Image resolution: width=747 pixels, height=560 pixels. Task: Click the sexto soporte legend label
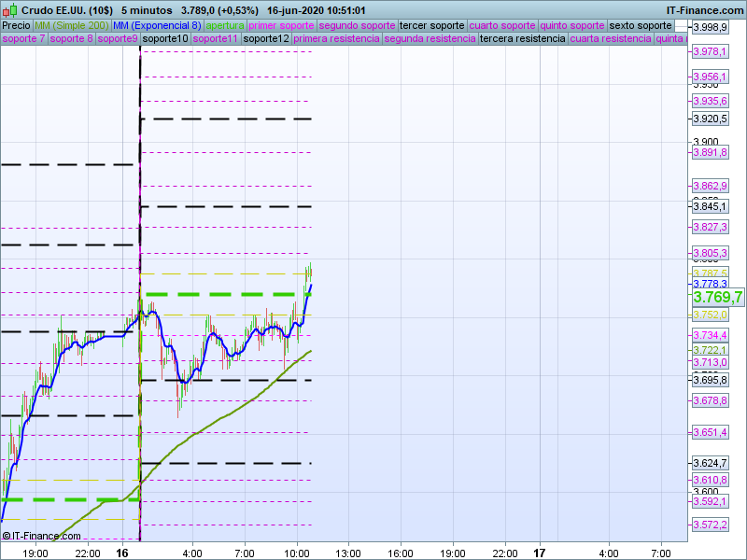[640, 25]
